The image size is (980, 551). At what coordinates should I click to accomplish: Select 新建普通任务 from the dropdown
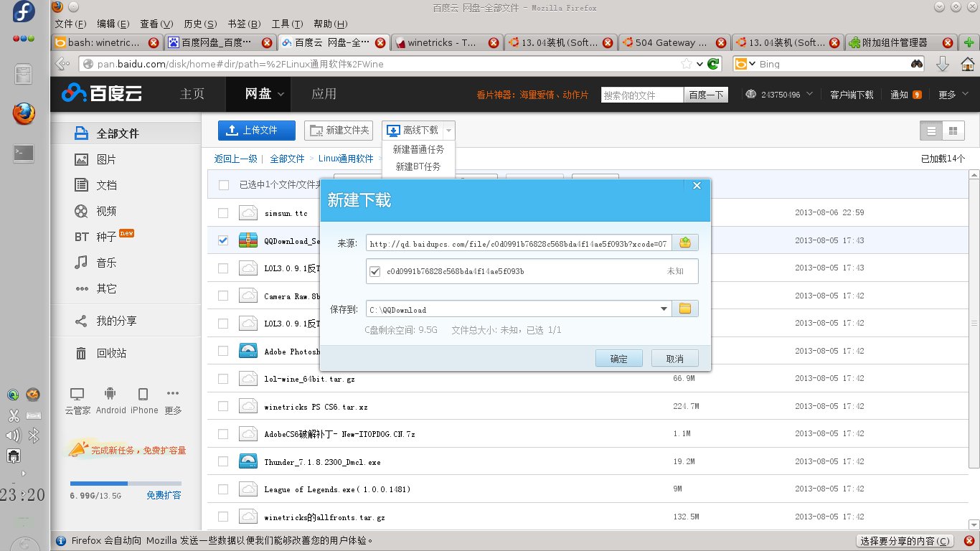click(x=418, y=149)
